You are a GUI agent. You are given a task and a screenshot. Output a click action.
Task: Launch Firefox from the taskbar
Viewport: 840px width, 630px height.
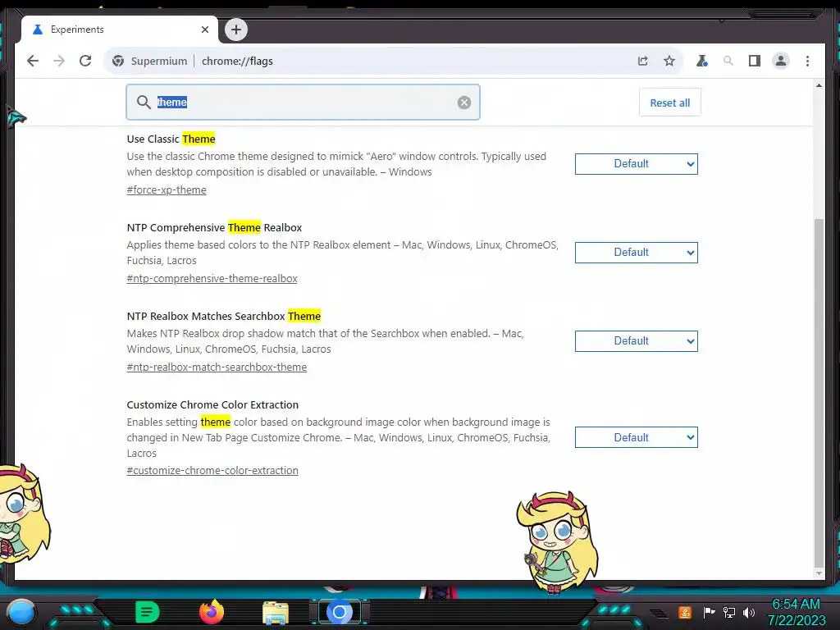coord(212,612)
